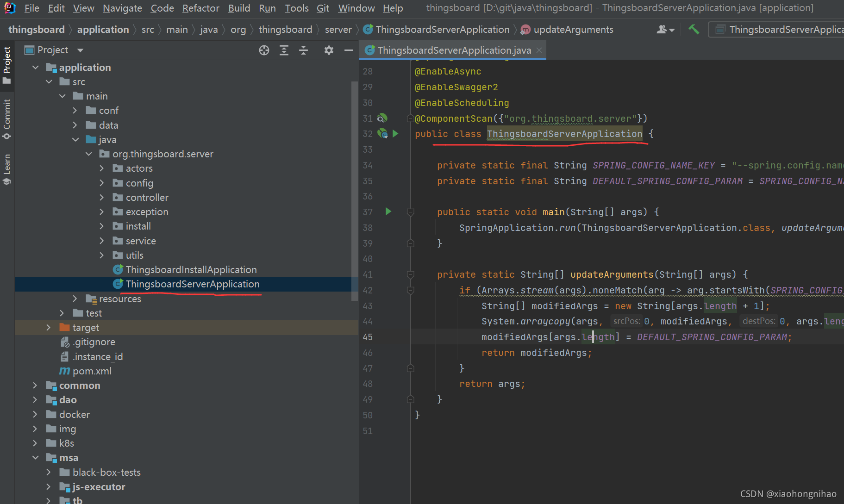Open the Build menu
Screen dimensions: 844x504
click(239, 8)
